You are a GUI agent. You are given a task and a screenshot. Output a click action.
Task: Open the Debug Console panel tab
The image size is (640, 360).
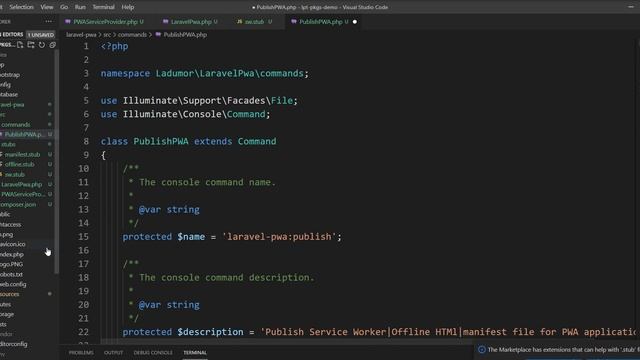click(153, 352)
